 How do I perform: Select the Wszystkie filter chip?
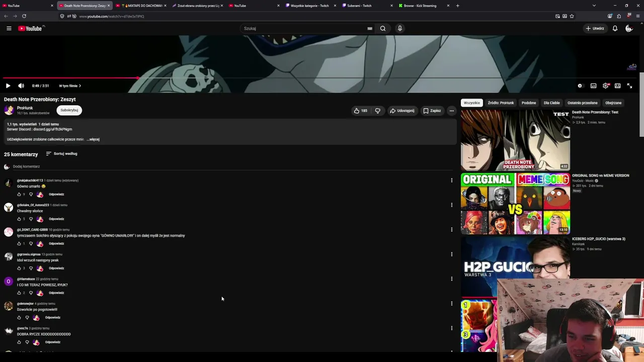[x=472, y=103]
